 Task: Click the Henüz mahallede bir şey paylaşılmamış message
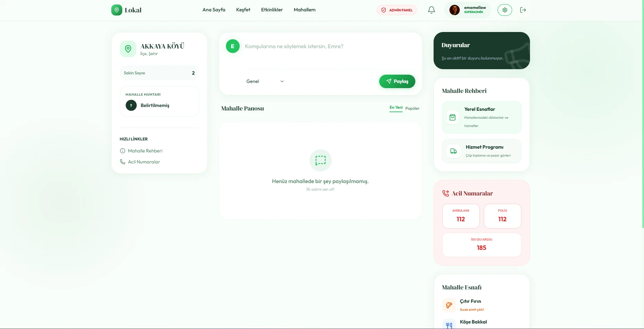point(320,181)
